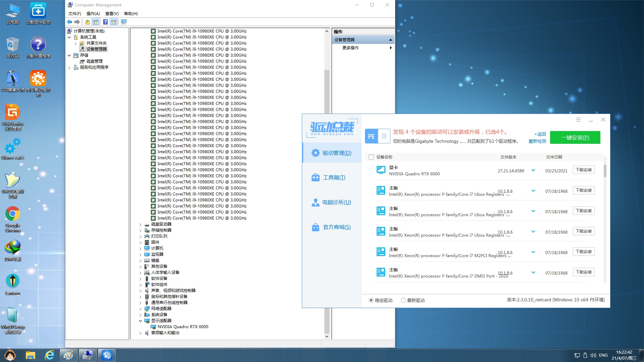Click the 一键安装(P) button
The height and width of the screenshot is (362, 644).
tap(575, 137)
